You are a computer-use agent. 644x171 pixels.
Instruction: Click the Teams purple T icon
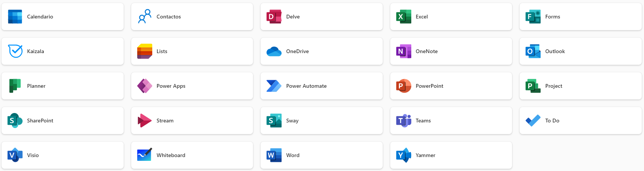pyautogui.click(x=404, y=121)
